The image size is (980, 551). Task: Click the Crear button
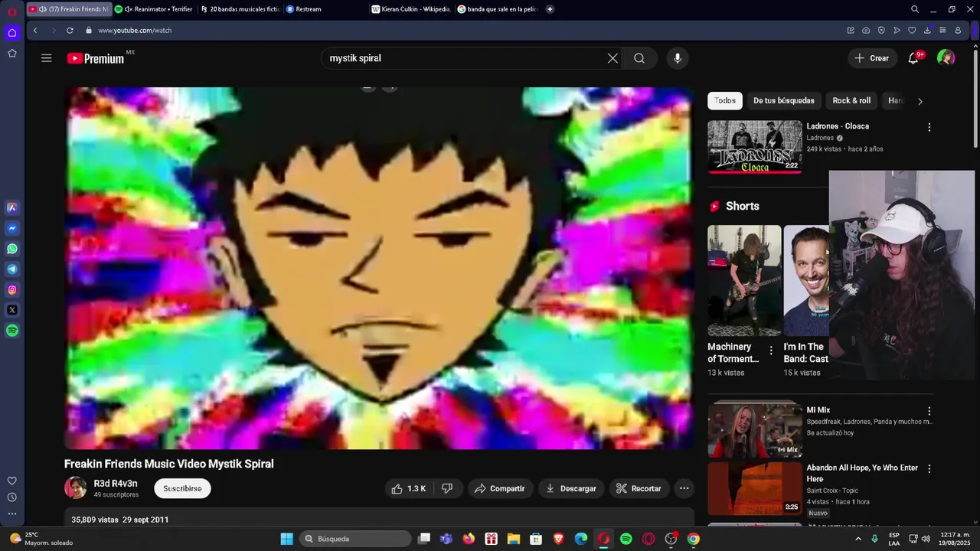pos(872,58)
